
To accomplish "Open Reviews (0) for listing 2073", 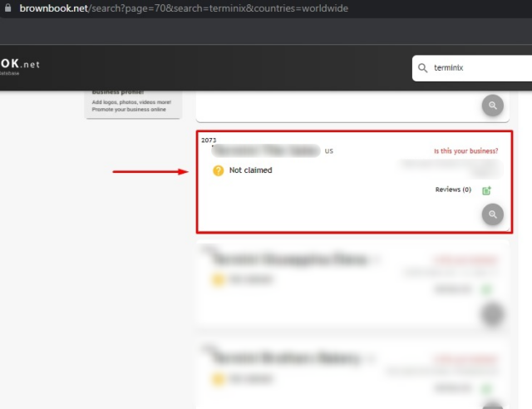I will (453, 190).
